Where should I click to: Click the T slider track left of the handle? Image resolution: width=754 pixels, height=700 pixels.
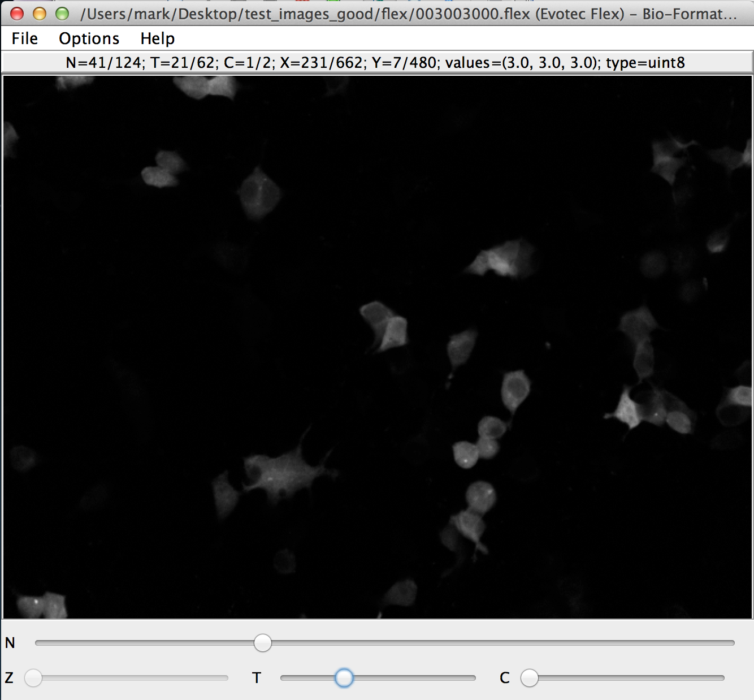[x=308, y=677]
